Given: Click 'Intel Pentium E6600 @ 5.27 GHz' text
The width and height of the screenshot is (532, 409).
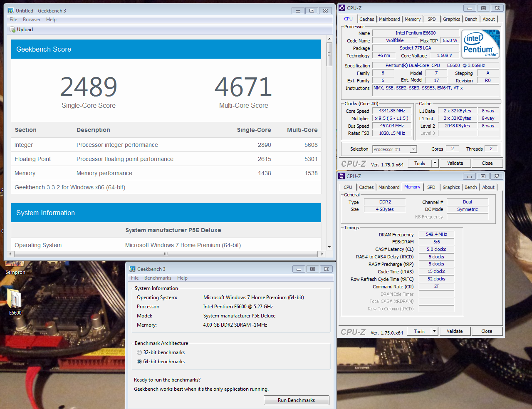Looking at the screenshot, I should pos(238,307).
